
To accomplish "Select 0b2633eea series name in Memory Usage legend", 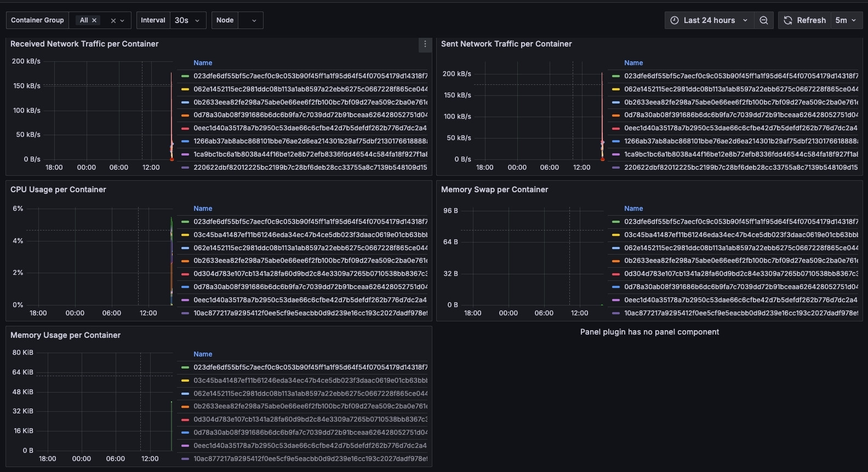I will [x=311, y=406].
